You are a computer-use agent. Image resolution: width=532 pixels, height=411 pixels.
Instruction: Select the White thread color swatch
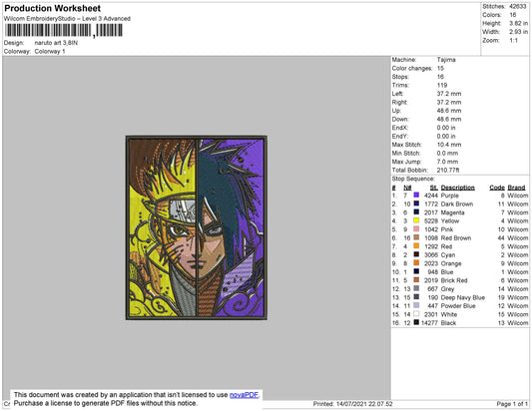(416, 314)
